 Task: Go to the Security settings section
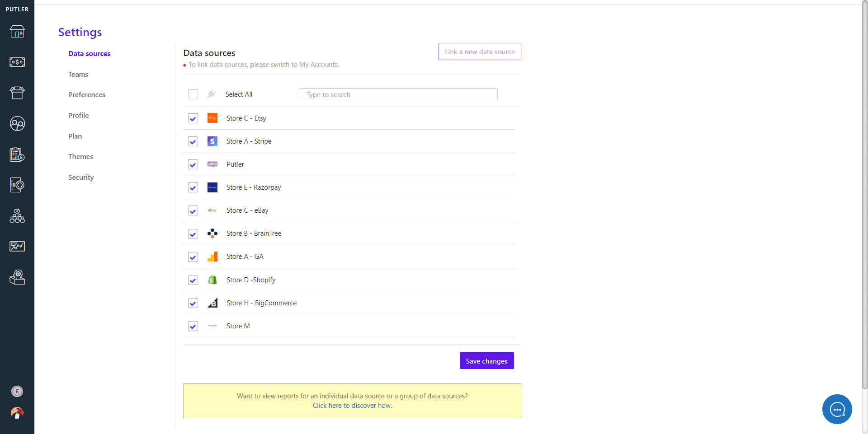point(81,177)
